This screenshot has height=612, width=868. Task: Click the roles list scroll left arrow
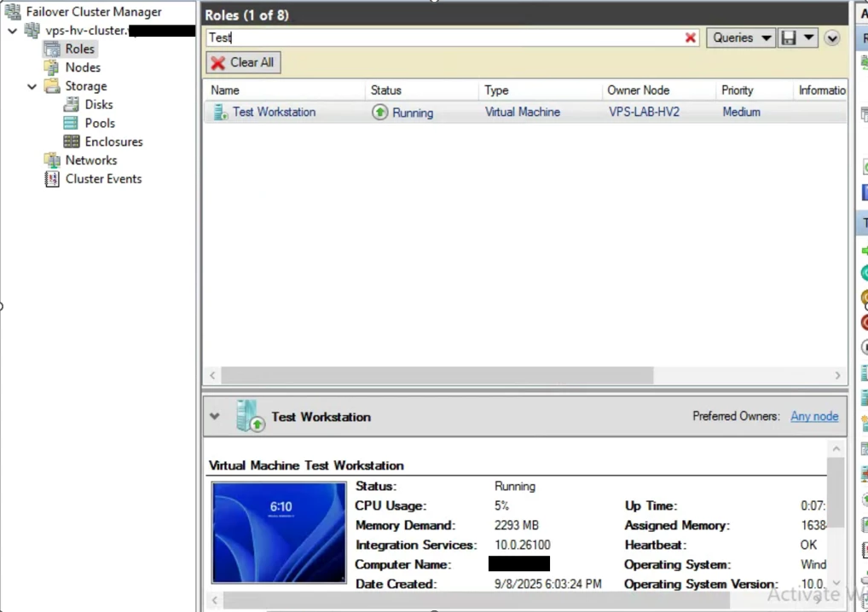(212, 375)
